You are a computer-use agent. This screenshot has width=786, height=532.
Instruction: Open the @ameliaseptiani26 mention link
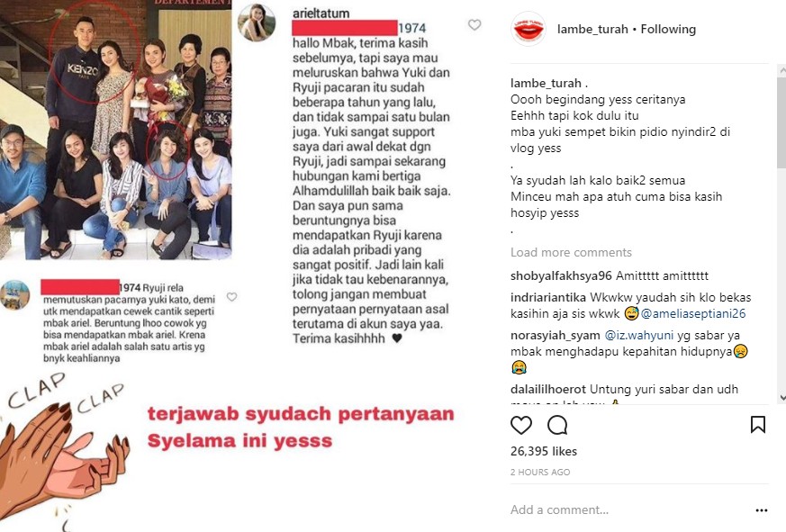tap(693, 314)
